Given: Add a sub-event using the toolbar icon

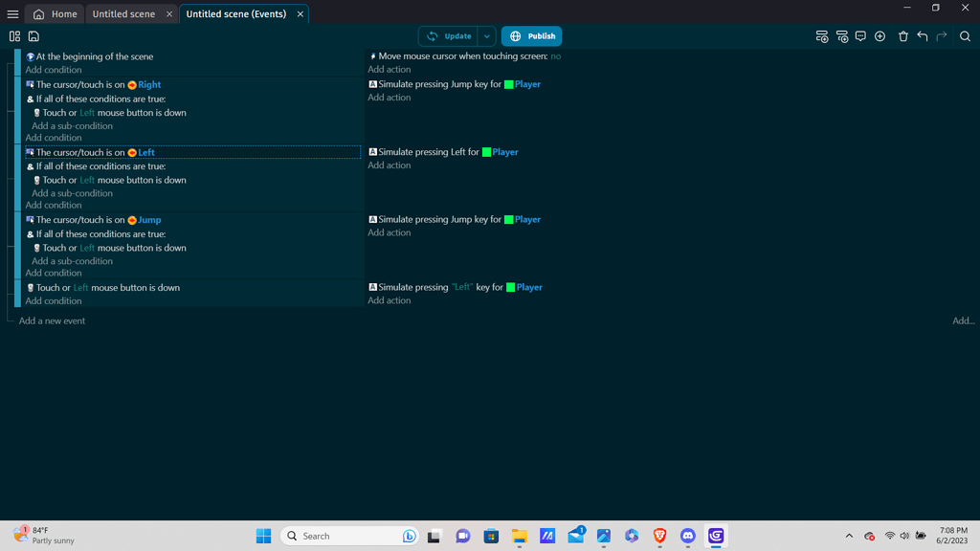Looking at the screenshot, I should point(842,35).
